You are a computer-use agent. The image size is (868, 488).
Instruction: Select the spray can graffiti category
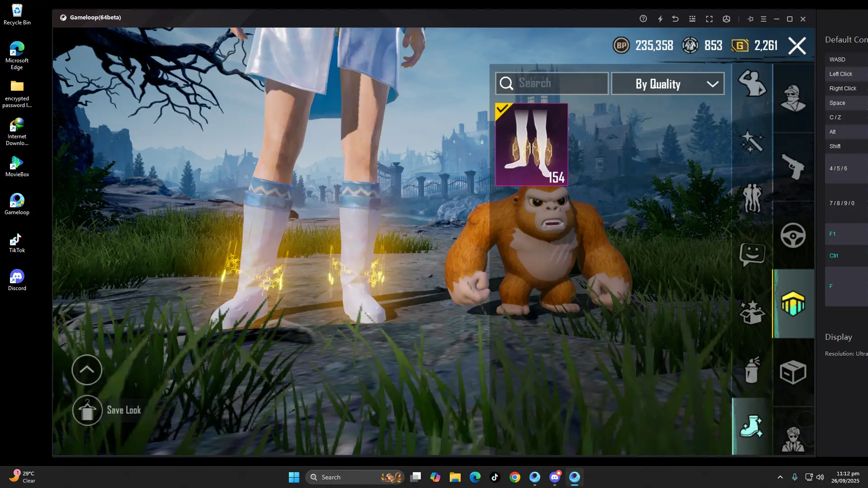point(752,371)
